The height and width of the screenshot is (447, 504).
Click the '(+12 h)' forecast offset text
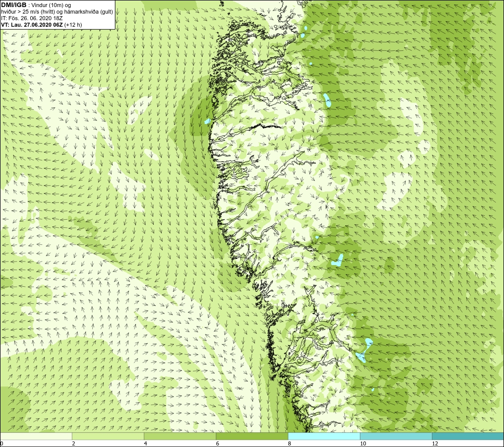point(73,24)
